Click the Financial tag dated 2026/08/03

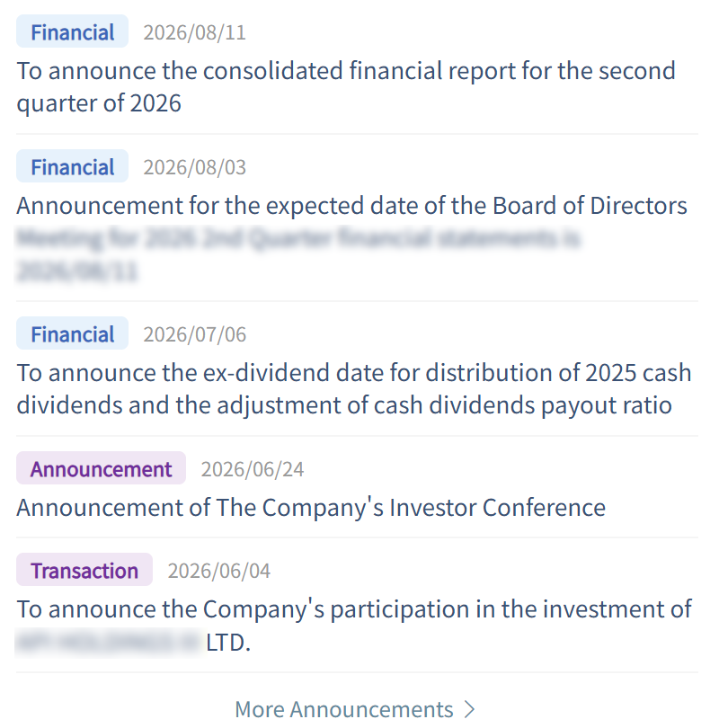(x=73, y=166)
